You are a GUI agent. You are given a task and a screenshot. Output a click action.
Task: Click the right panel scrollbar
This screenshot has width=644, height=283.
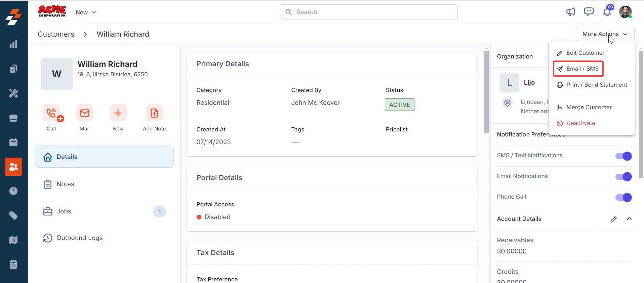[x=641, y=114]
